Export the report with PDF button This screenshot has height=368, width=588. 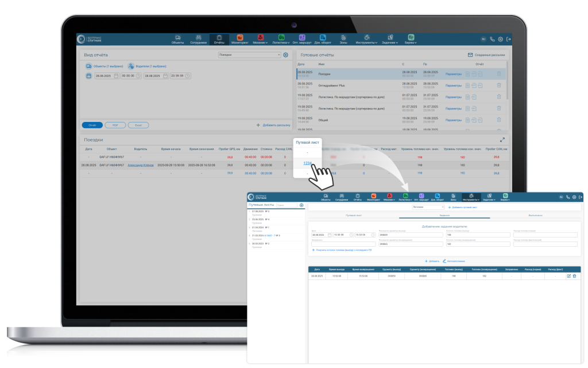pyautogui.click(x=115, y=125)
